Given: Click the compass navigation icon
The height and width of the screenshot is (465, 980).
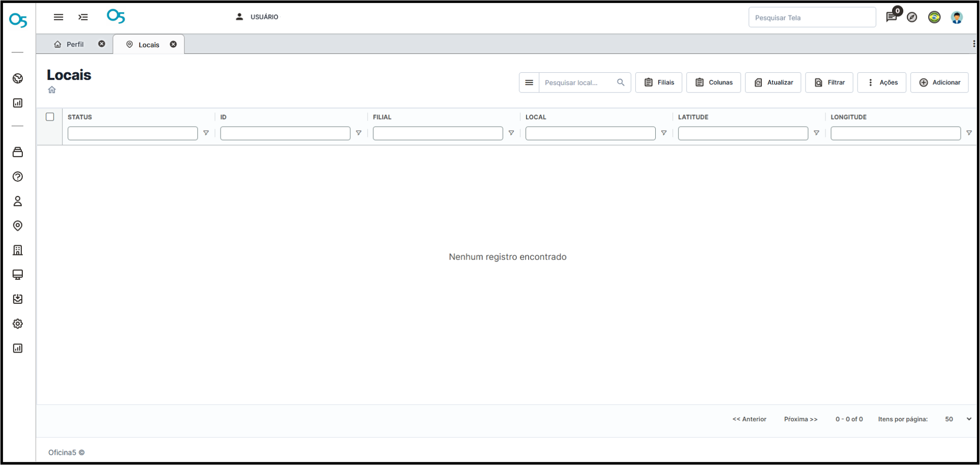Looking at the screenshot, I should pos(912,17).
